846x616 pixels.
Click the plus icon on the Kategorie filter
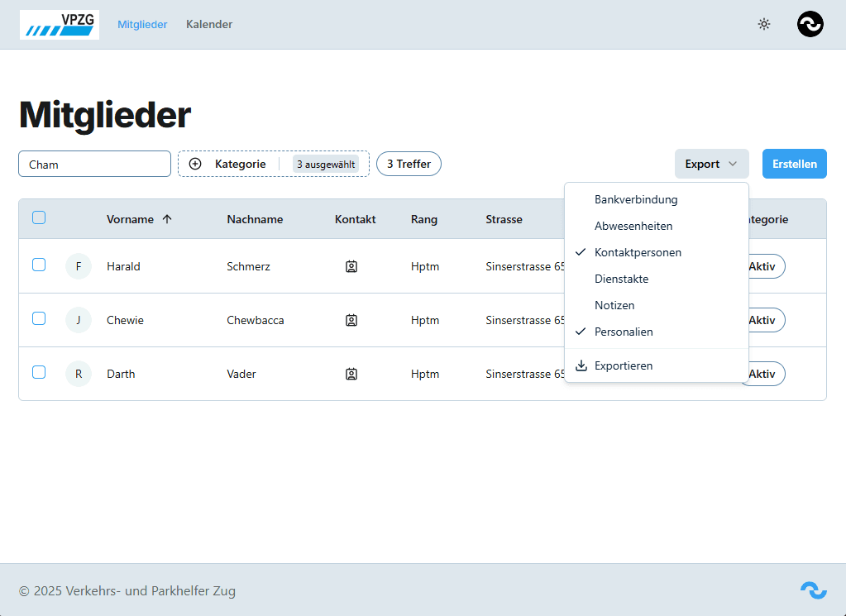(x=196, y=164)
